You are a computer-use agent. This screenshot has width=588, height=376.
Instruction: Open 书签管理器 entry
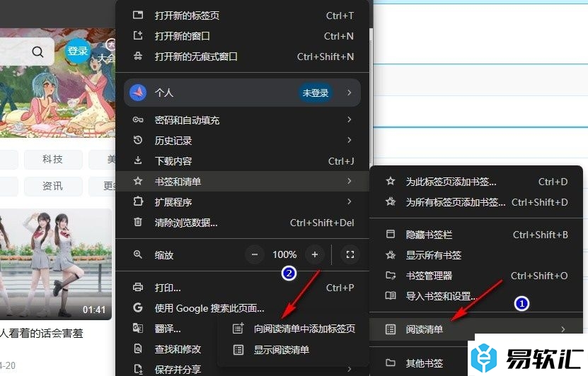coord(476,276)
